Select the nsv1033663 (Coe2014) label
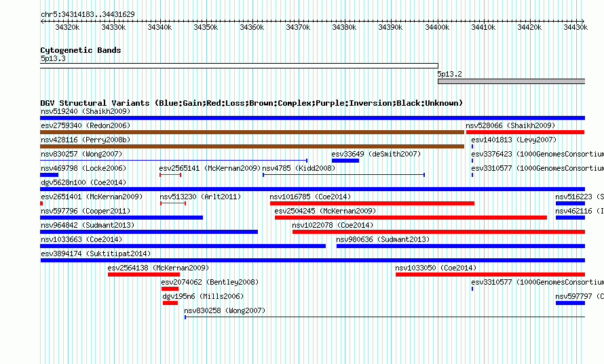 pyautogui.click(x=81, y=239)
